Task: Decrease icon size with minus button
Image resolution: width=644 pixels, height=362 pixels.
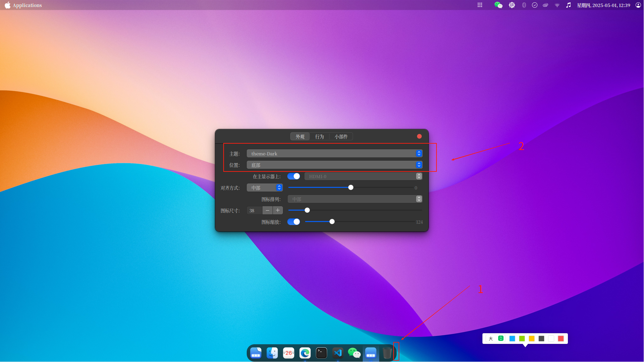Action: click(267, 211)
